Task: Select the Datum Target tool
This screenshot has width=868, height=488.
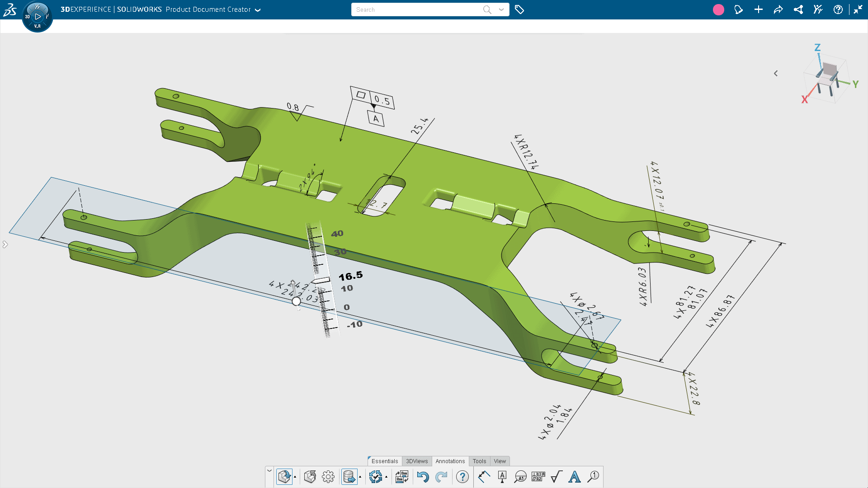Action: (x=520, y=477)
